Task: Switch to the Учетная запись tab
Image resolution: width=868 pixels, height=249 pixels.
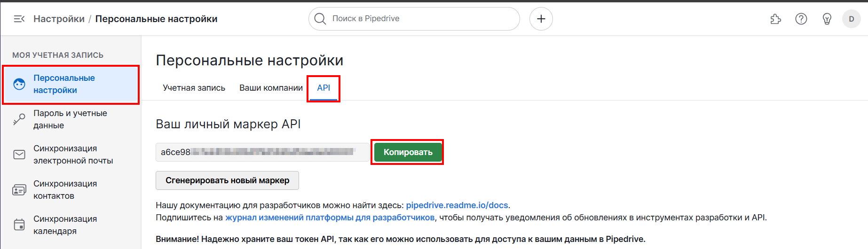Action: [194, 88]
